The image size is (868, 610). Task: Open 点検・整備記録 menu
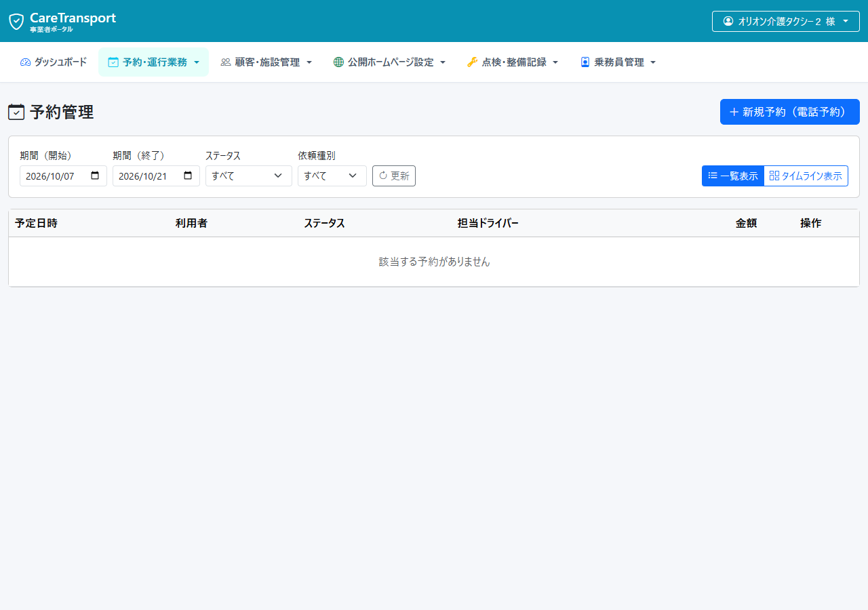click(x=513, y=62)
